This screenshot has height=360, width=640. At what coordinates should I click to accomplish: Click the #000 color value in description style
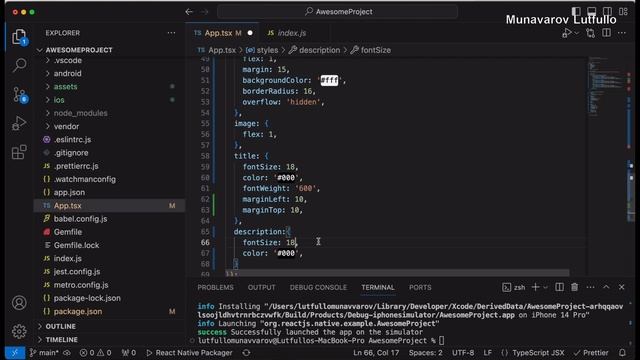coord(286,253)
